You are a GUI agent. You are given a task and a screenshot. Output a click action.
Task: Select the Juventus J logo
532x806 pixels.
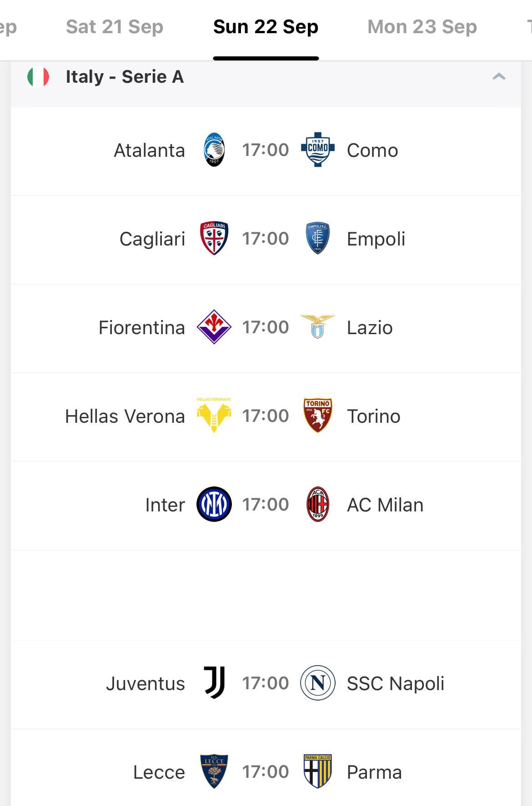point(214,683)
